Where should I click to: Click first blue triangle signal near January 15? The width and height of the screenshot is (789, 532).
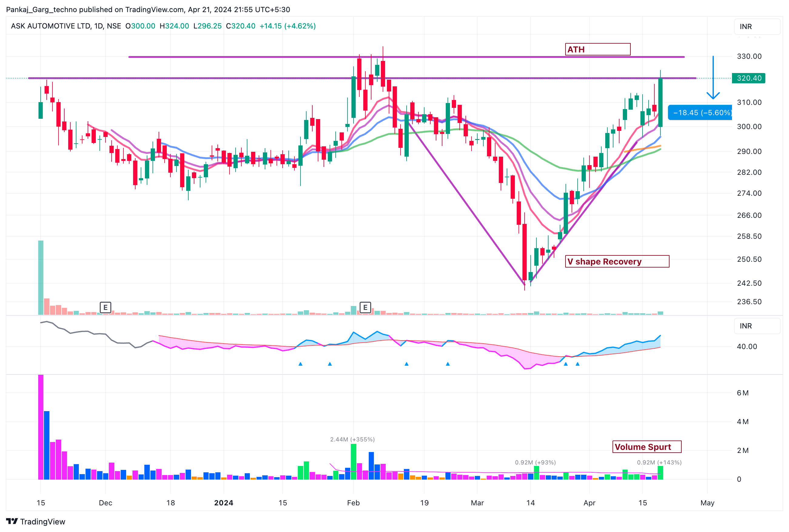pos(300,364)
